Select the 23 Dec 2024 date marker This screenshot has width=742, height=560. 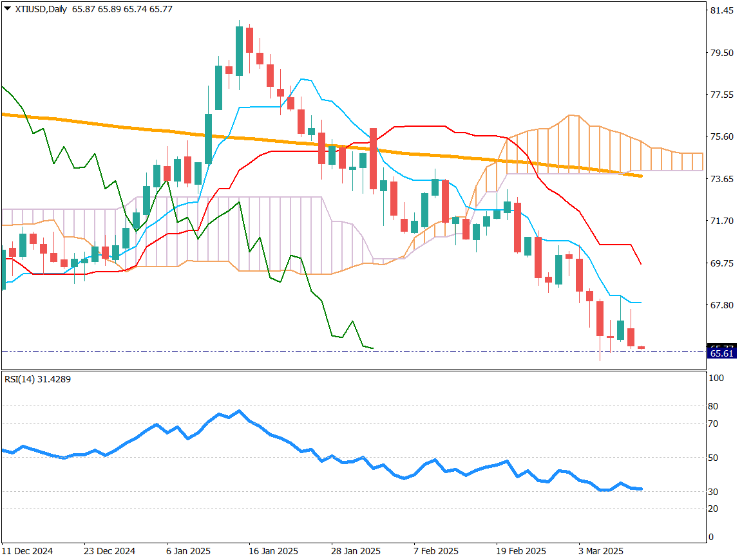pyautogui.click(x=109, y=551)
